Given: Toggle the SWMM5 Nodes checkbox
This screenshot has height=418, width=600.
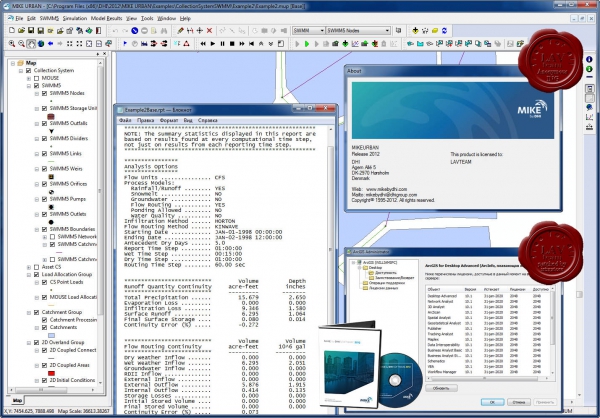Looking at the screenshot, I should pyautogui.click(x=44, y=93).
